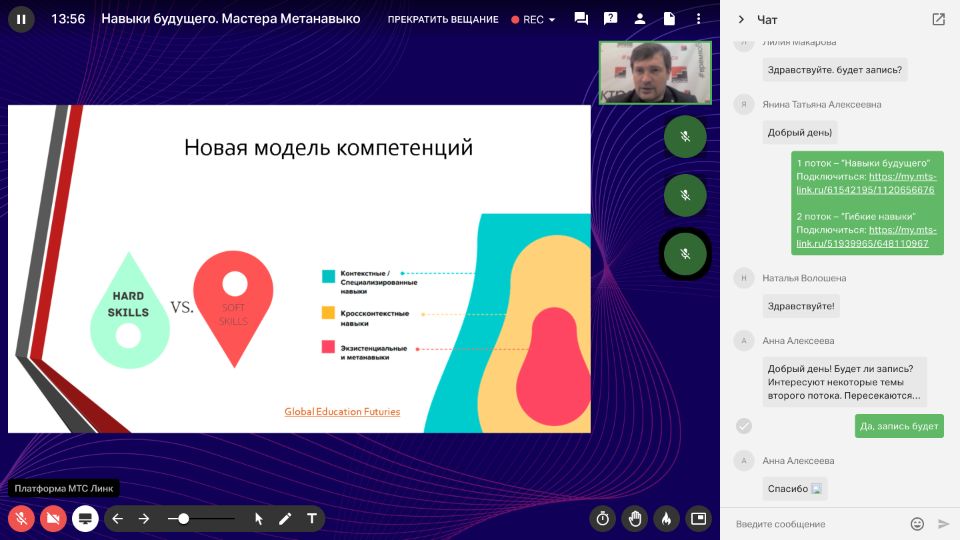The image size is (960, 540).
Task: Click the avatar of Янина Татьяна Алексеевна
Action: (x=744, y=105)
